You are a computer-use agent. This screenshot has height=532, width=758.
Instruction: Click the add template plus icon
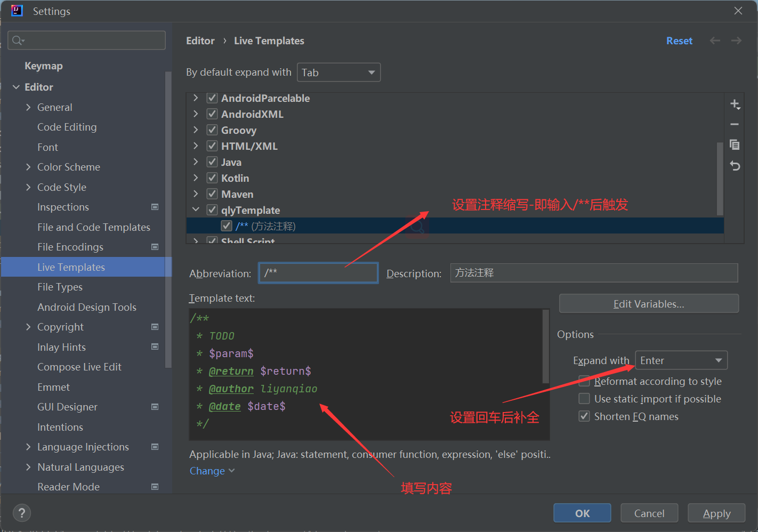click(x=735, y=104)
